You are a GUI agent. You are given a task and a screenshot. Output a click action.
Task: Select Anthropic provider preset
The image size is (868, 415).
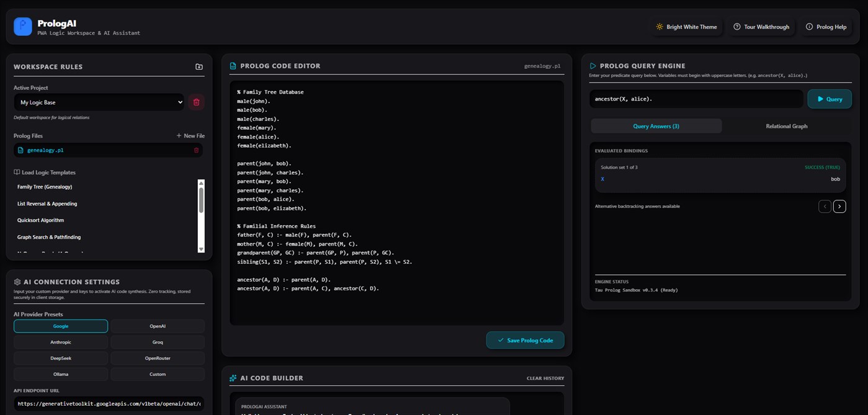pyautogui.click(x=61, y=342)
